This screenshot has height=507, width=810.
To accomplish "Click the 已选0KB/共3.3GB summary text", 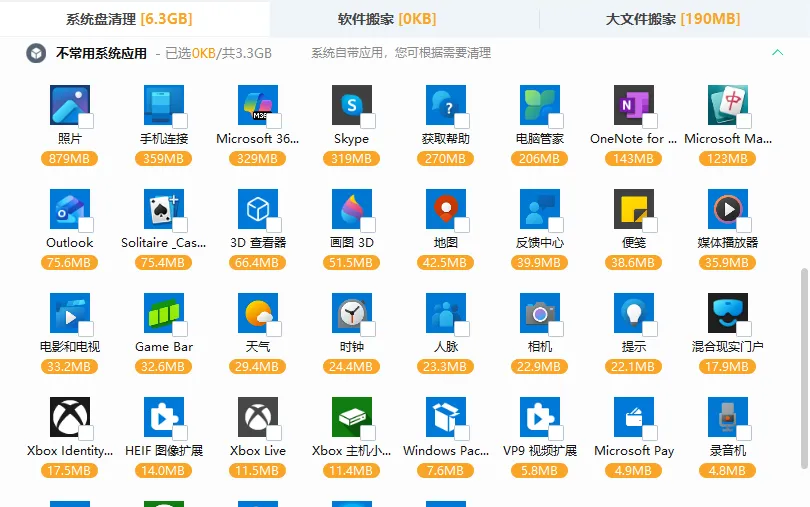I will click(x=219, y=53).
